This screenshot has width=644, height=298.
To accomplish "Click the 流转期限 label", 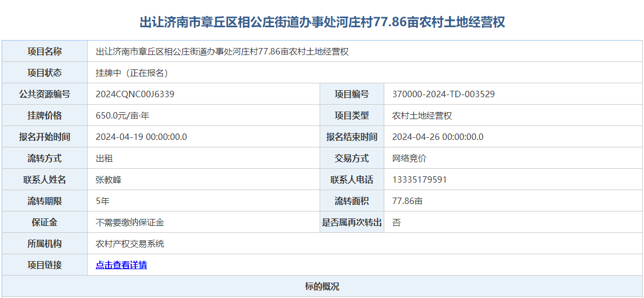I will tap(45, 201).
